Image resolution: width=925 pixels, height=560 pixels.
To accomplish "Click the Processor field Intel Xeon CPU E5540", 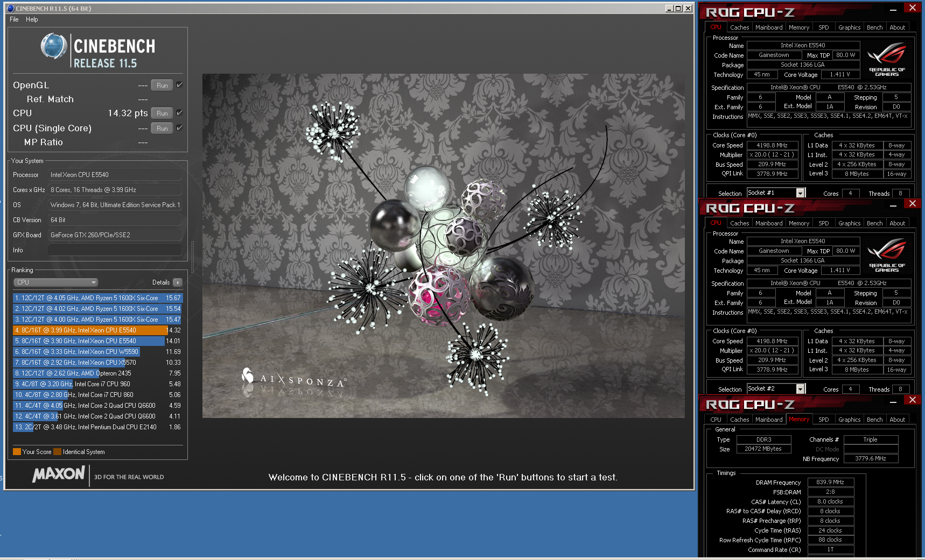I will click(x=115, y=175).
